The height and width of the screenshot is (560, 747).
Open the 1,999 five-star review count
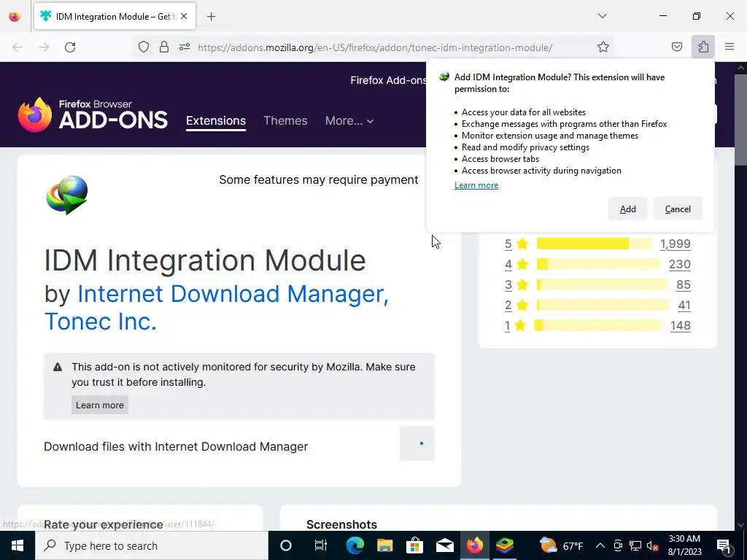point(675,244)
